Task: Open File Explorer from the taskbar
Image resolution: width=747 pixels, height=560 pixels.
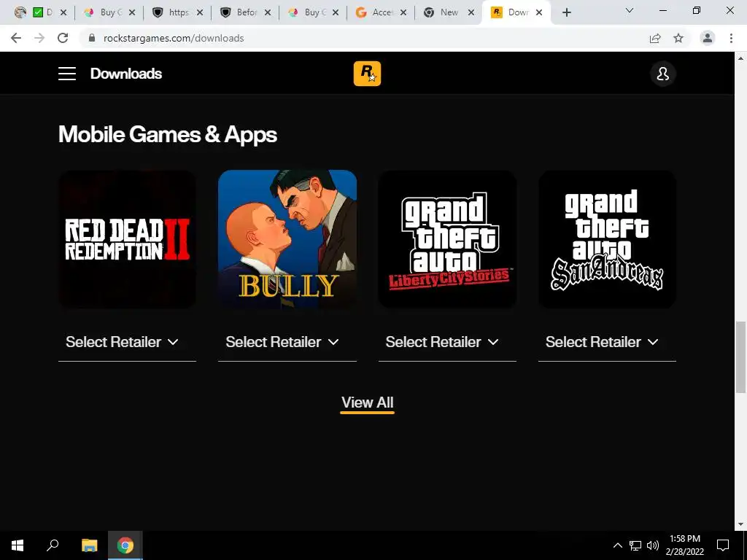Action: (x=89, y=545)
